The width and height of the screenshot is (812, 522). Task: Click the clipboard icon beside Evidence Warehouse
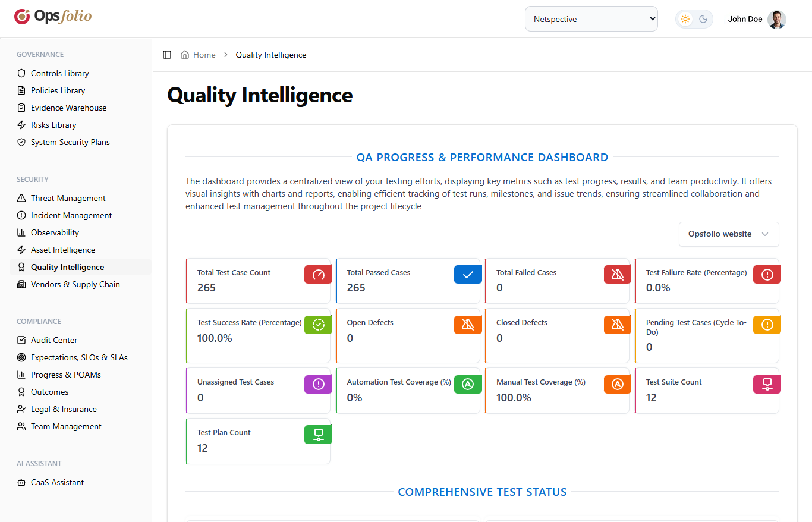(21, 108)
